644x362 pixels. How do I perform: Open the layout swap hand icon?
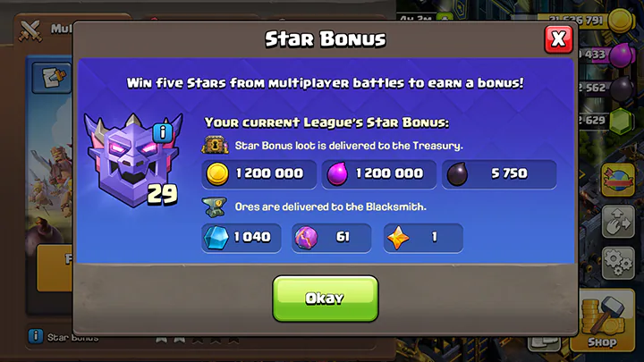618,222
